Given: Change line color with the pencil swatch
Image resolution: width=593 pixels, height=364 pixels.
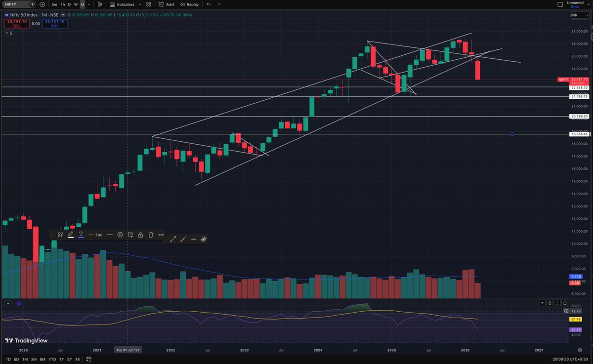Looking at the screenshot, I should tap(71, 235).
